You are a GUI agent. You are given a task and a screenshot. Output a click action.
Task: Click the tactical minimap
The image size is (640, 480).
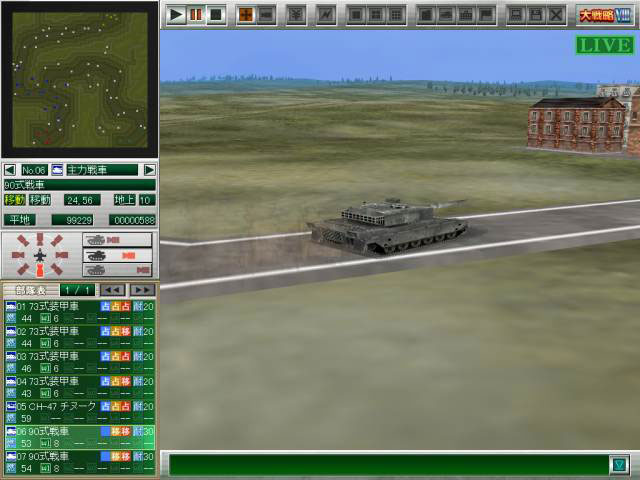[80, 80]
